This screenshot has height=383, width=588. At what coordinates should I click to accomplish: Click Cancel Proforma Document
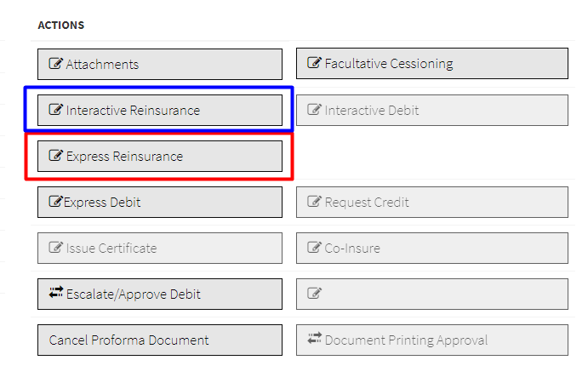[x=160, y=340]
